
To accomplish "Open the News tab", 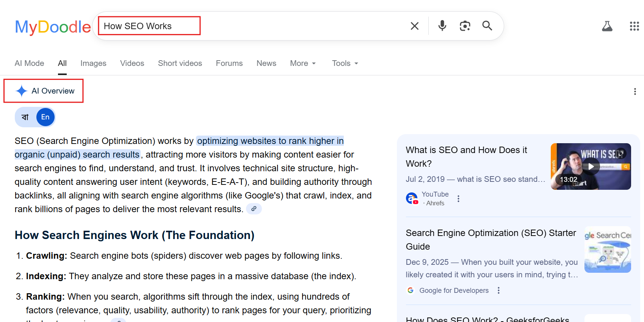I will coord(266,63).
